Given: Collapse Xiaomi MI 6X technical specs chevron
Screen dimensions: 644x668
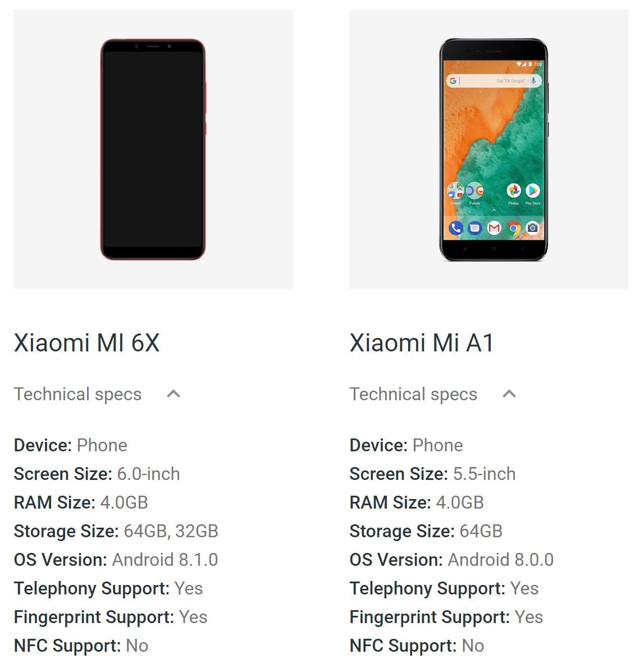Looking at the screenshot, I should coord(173,394).
